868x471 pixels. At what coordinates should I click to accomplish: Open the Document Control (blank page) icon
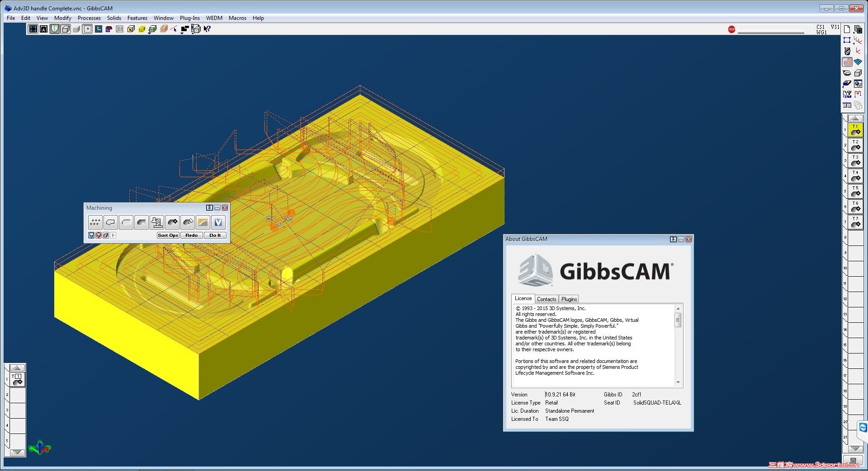pyautogui.click(x=847, y=29)
